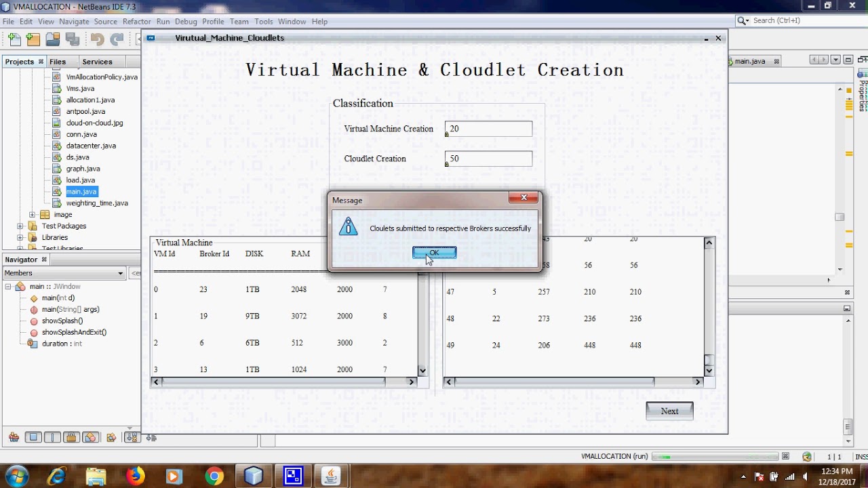
Task: Expand the Libraries node
Action: tap(20, 238)
